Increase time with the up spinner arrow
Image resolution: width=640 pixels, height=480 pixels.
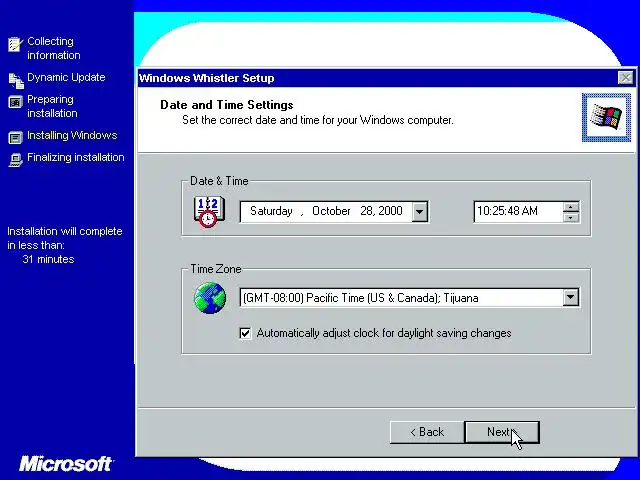tap(571, 207)
